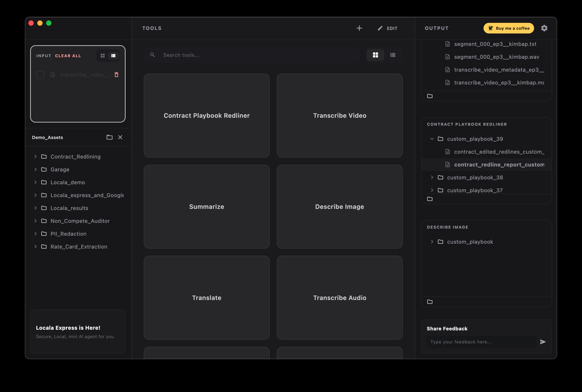The image size is (582, 392).
Task: Switch tools to grid view
Action: click(x=375, y=55)
